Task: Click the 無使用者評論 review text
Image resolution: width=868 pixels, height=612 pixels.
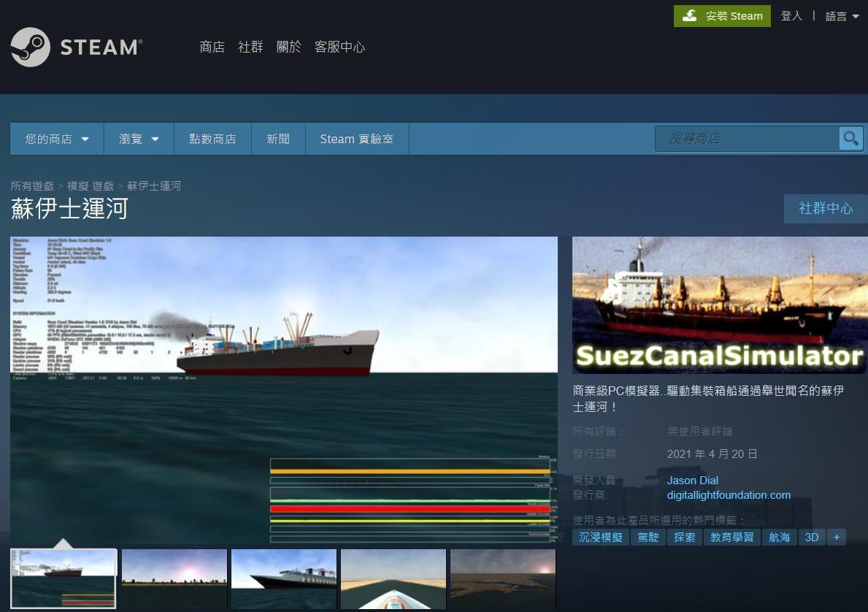Action: click(699, 432)
